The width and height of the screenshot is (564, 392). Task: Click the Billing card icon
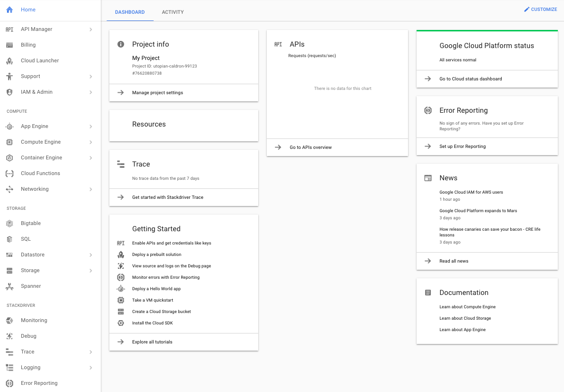10,45
